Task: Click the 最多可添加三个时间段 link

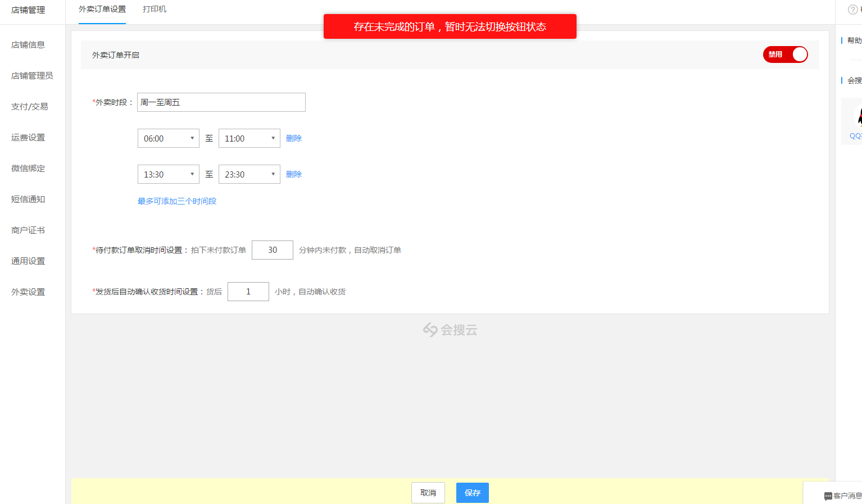Action: tap(177, 201)
